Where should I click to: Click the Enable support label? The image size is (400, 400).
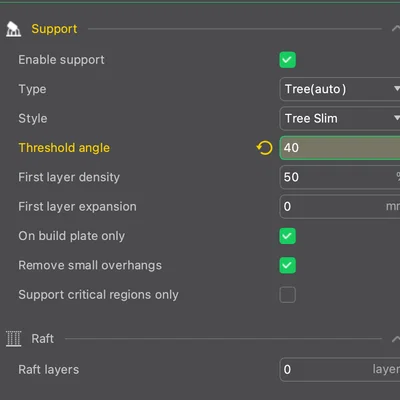(x=61, y=60)
